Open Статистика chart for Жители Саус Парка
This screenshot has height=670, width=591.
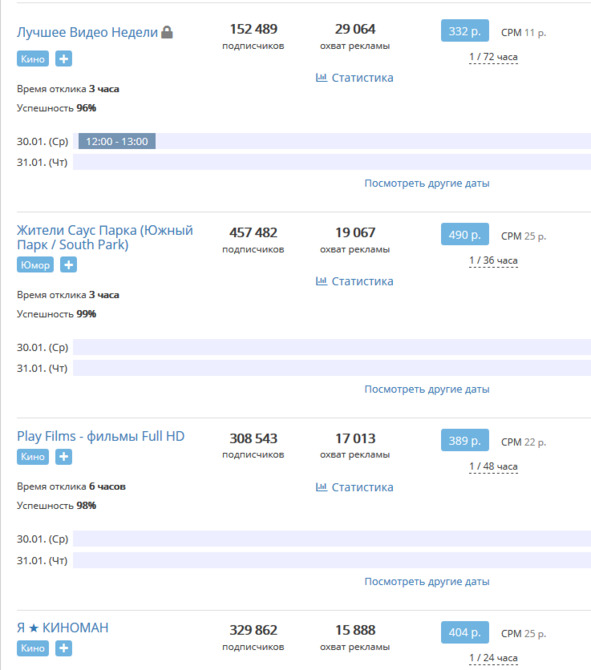[x=354, y=281]
